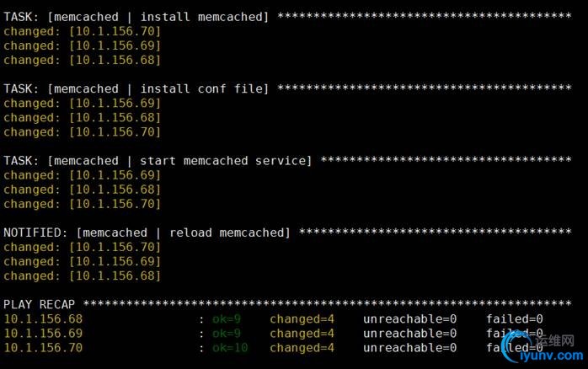Click the 'install conf file' task header
Screen dimensions: 588x369
tap(136, 88)
